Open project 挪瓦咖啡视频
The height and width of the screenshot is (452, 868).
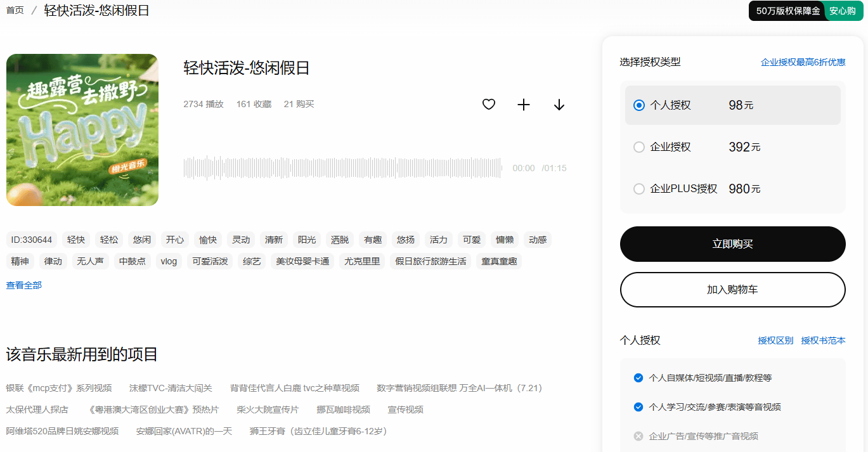[343, 410]
